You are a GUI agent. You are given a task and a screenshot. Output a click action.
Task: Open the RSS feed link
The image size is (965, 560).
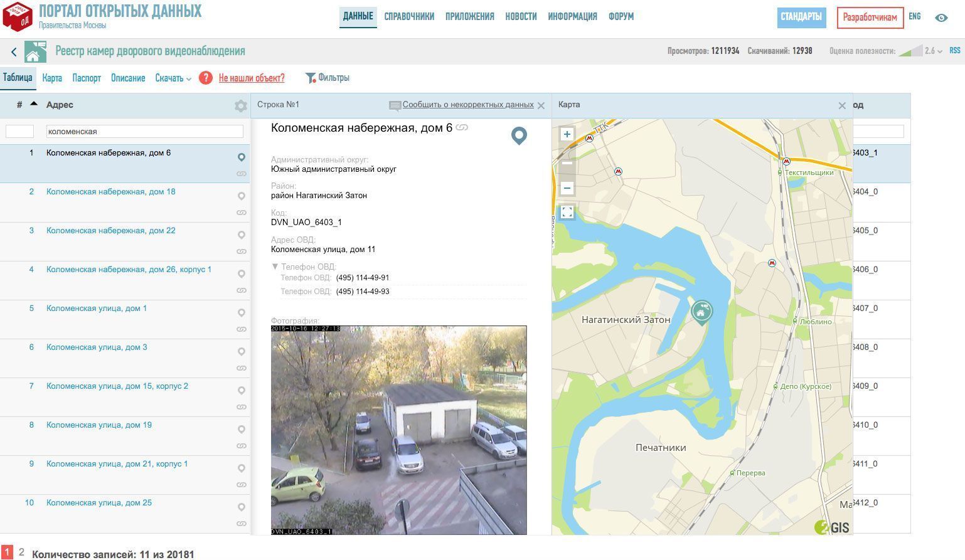[x=955, y=50]
